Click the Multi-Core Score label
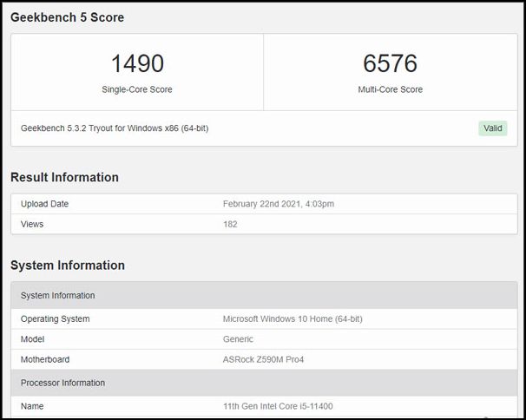 (x=390, y=89)
